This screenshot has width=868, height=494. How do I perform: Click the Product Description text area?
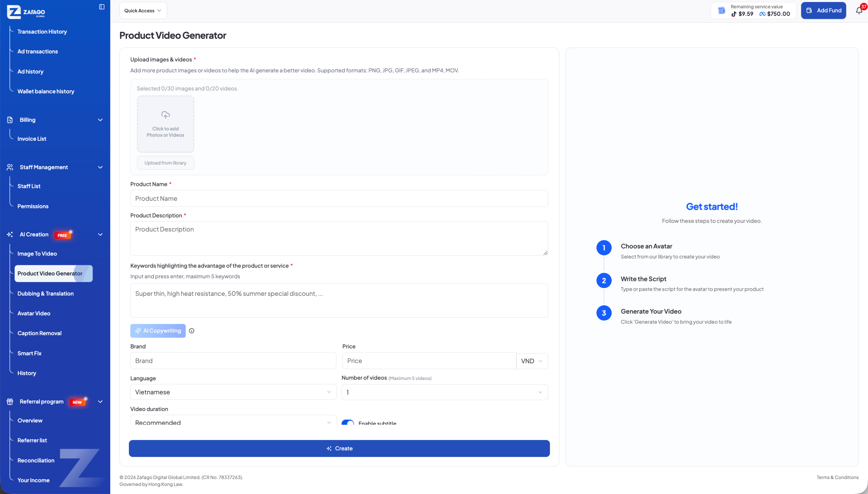(339, 239)
